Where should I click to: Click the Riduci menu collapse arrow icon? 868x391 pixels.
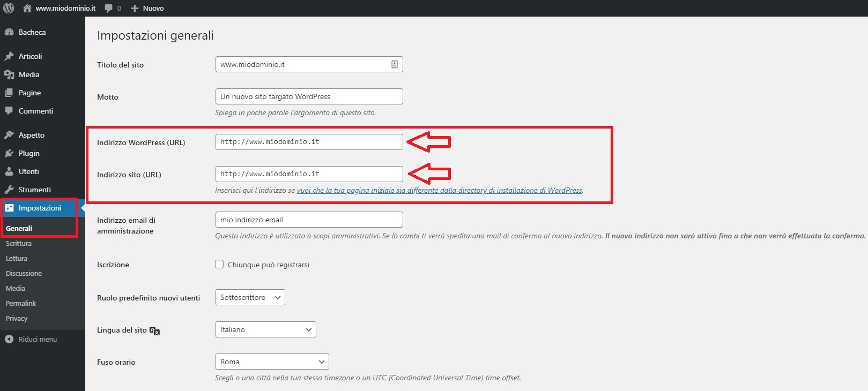tap(9, 339)
